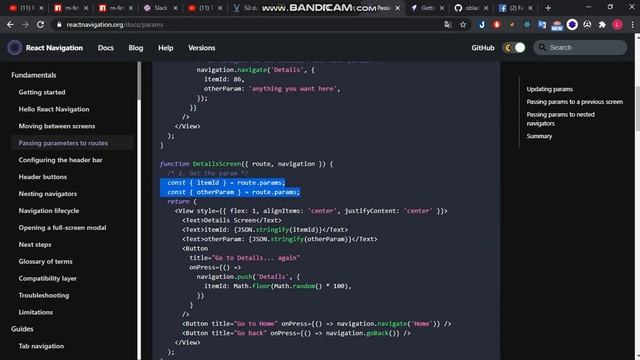
Task: Go forward in browser history
Action: point(25,24)
